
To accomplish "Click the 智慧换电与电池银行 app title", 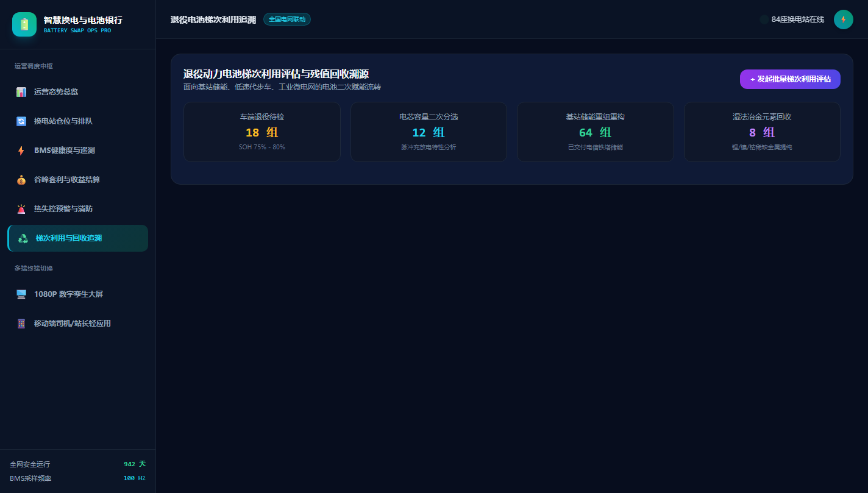I will tap(83, 20).
